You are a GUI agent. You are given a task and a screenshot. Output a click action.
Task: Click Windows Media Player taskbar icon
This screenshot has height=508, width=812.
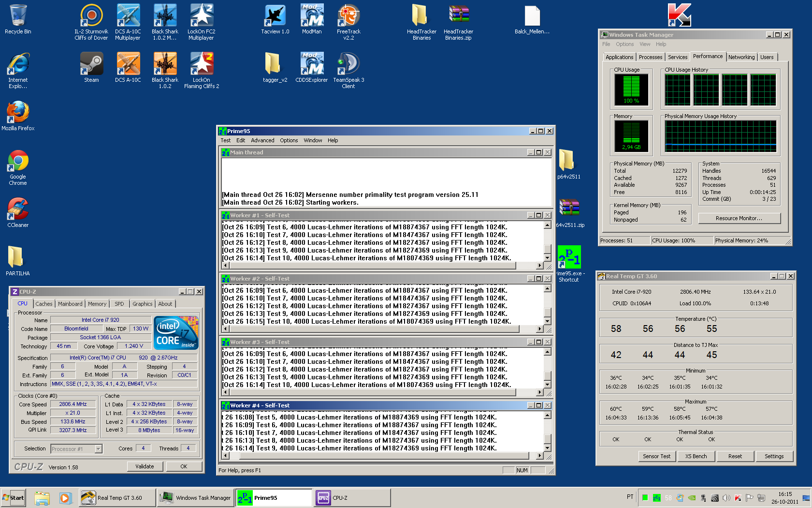(x=65, y=498)
